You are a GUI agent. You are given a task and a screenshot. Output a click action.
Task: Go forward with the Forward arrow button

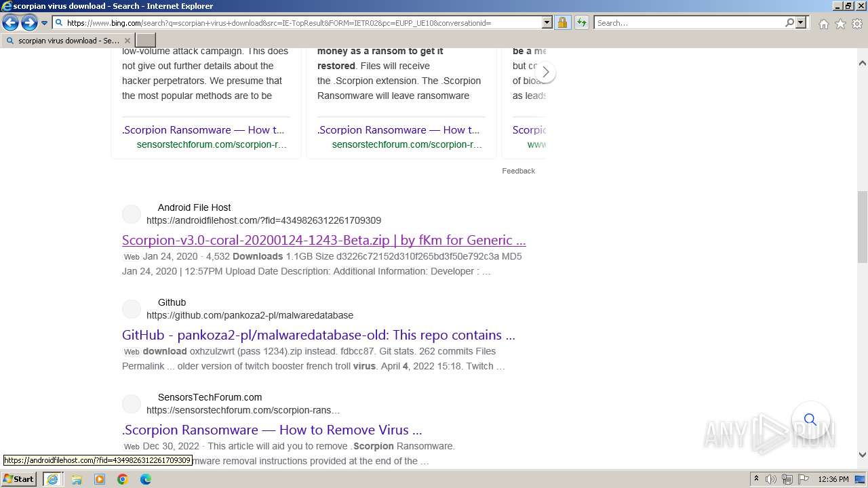pyautogui.click(x=29, y=23)
